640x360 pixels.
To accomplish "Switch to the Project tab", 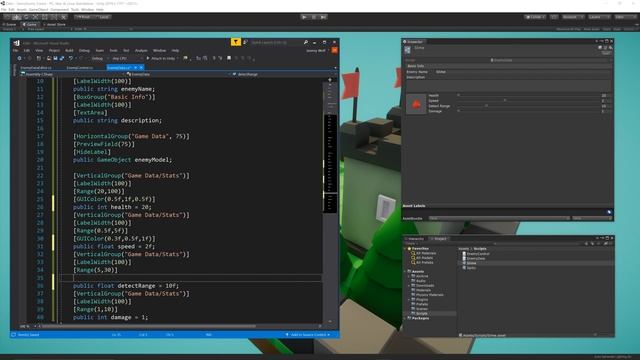I will (x=439, y=239).
